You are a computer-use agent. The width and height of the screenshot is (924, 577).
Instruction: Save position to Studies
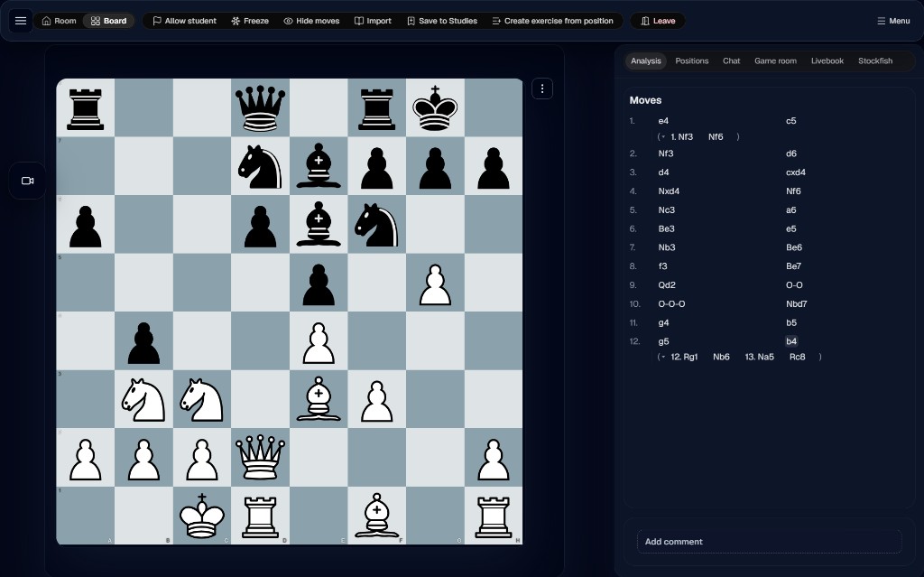coord(442,21)
